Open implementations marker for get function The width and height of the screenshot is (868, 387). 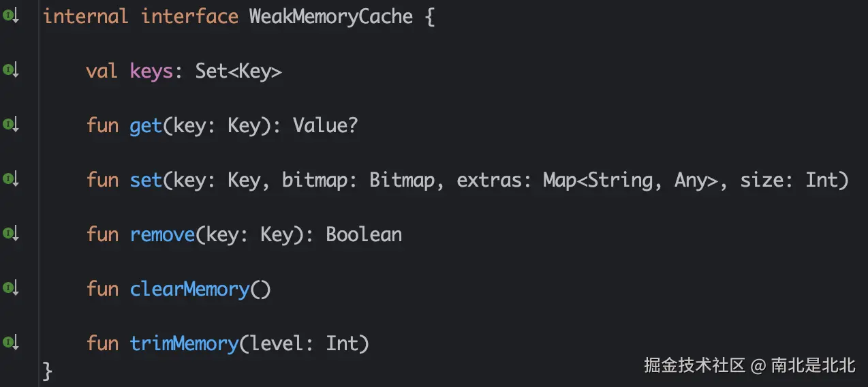[10, 125]
